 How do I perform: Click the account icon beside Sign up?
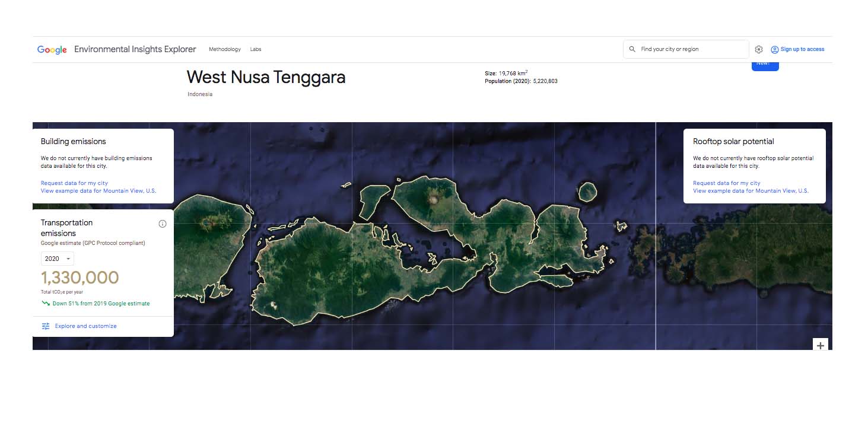tap(774, 49)
